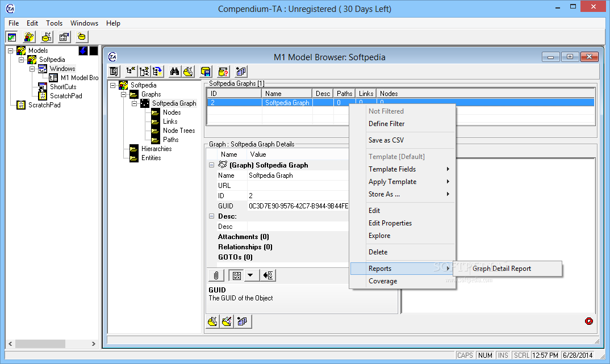
Task: Collapse the Softpedia node in left Models tree
Action: click(22, 60)
